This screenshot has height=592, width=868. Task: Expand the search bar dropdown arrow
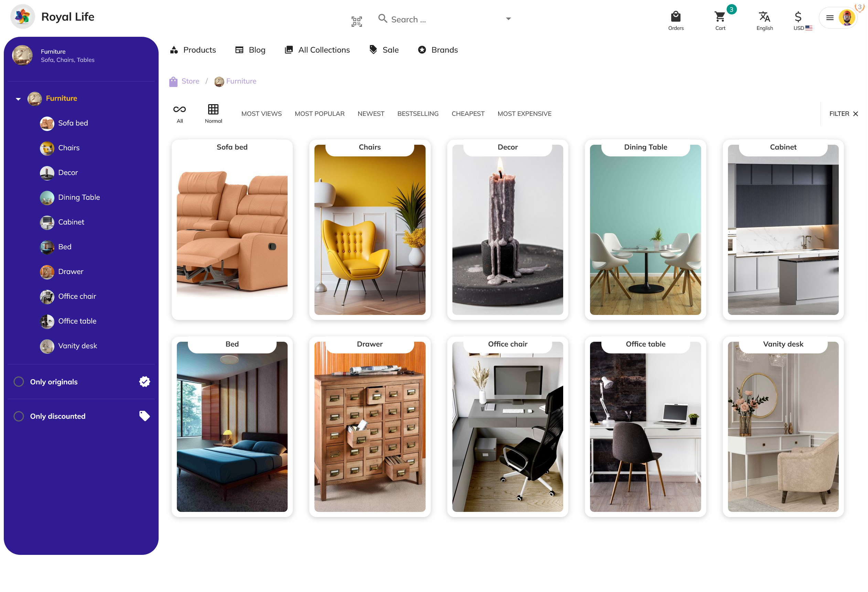508,19
